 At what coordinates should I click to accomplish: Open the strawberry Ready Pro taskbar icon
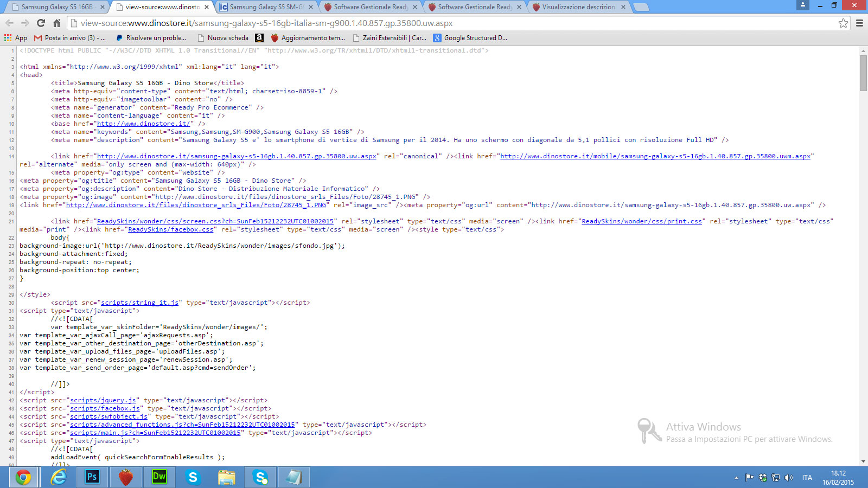pos(125,477)
